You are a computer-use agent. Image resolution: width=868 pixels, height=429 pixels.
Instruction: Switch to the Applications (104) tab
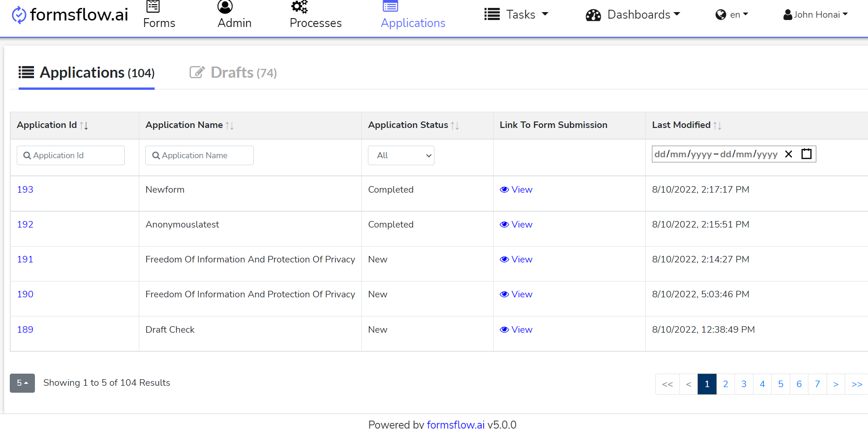(87, 73)
